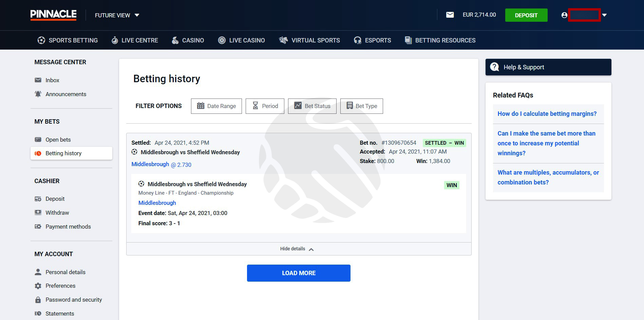Click Final score: 3 - 1 text
The width and height of the screenshot is (644, 320).
click(159, 223)
